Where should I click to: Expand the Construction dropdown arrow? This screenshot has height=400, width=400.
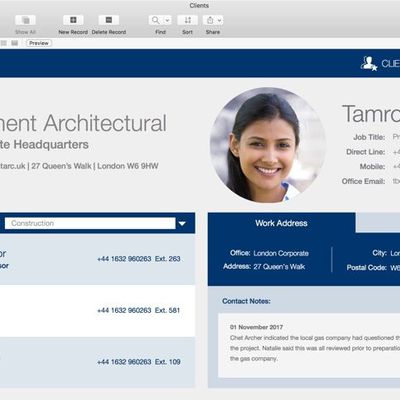182,223
